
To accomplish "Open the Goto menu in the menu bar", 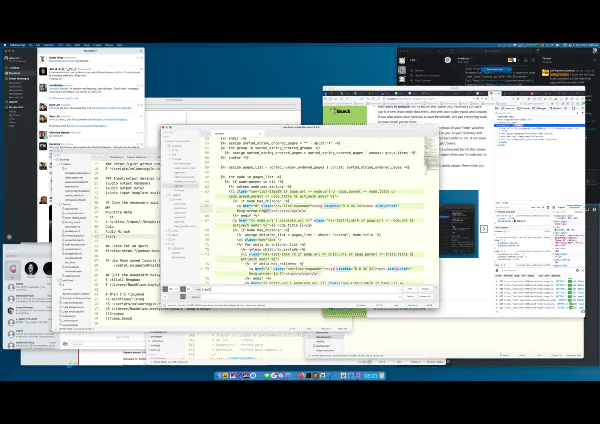I will [77, 45].
